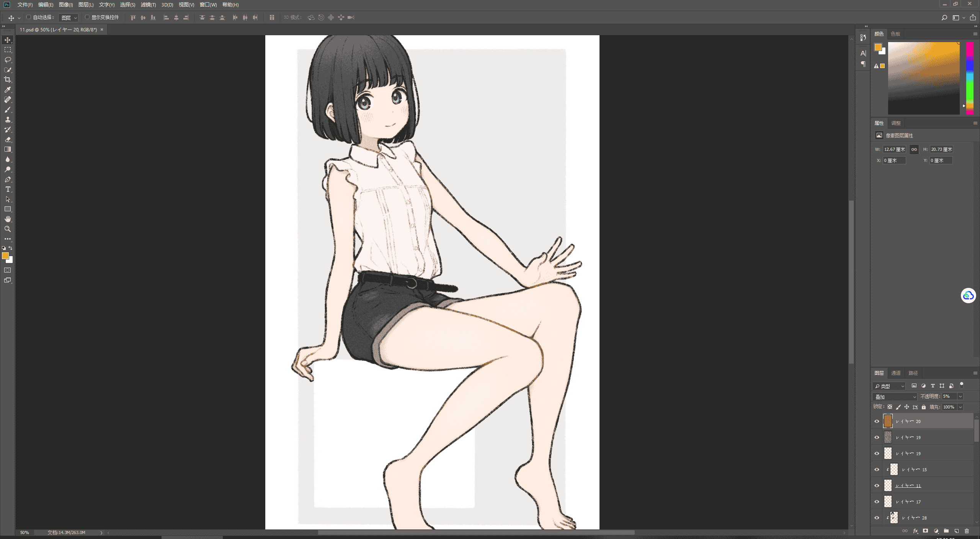Open the Layers panel flyout menu
This screenshot has height=539, width=980.
coord(975,373)
